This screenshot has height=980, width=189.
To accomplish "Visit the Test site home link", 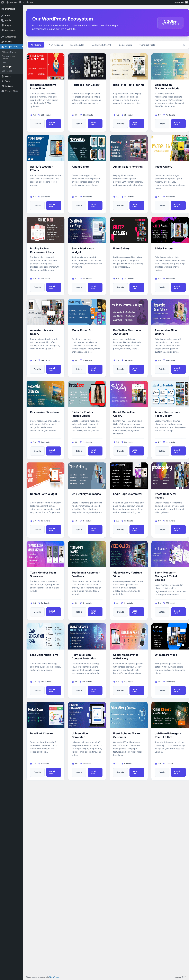I will [x=12, y=2].
